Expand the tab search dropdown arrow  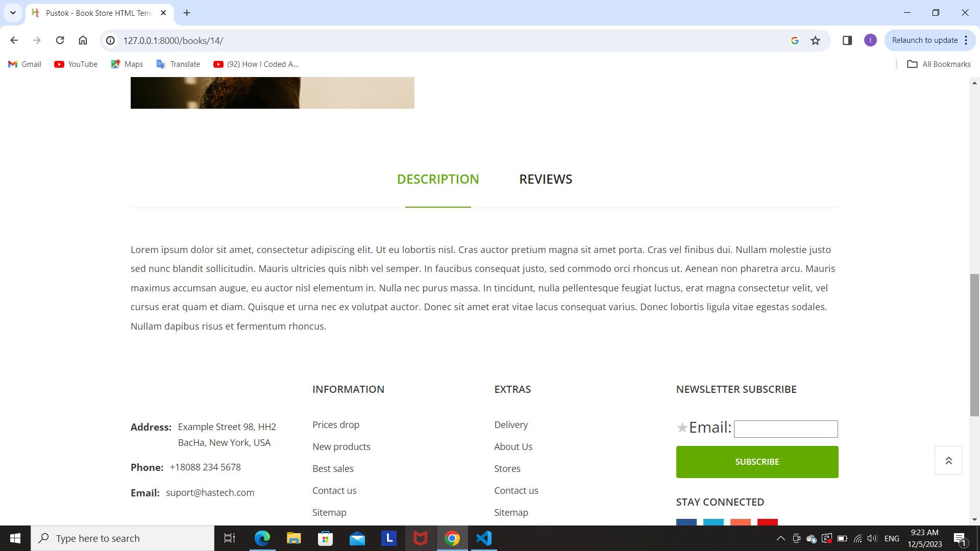13,13
